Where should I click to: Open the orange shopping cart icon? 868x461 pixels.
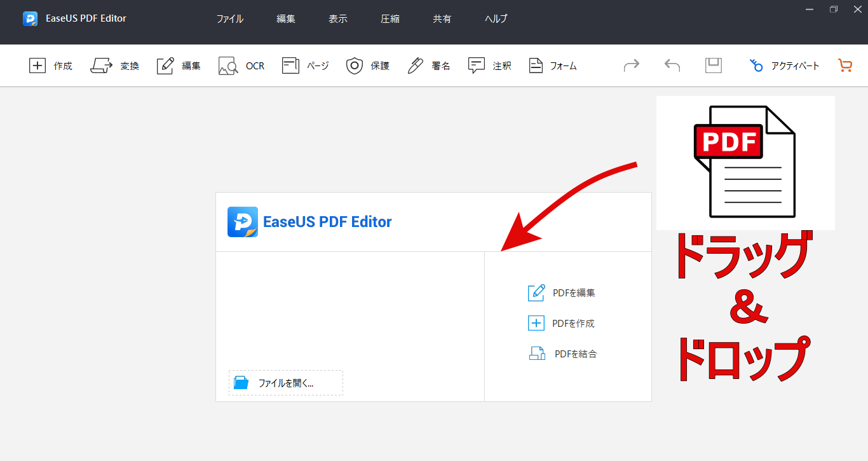click(845, 65)
